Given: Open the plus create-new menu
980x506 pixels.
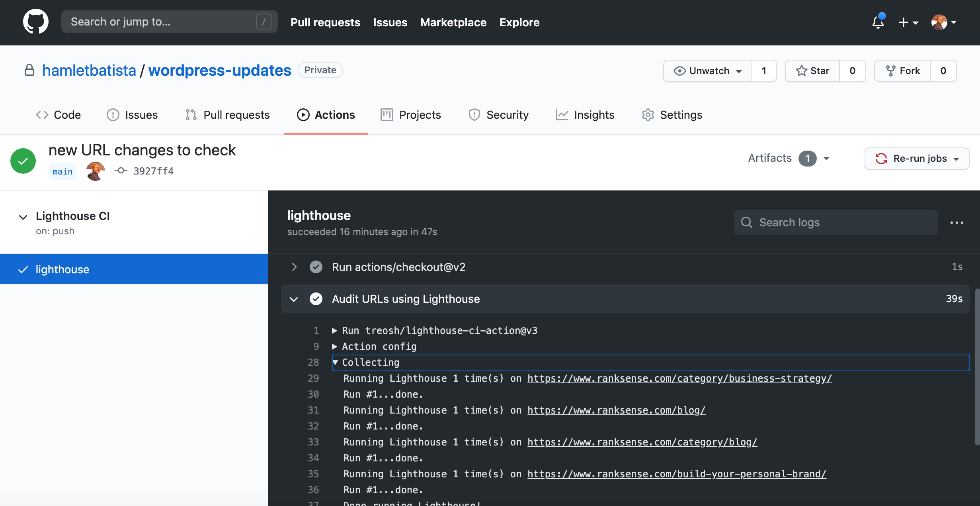Looking at the screenshot, I should point(908,22).
